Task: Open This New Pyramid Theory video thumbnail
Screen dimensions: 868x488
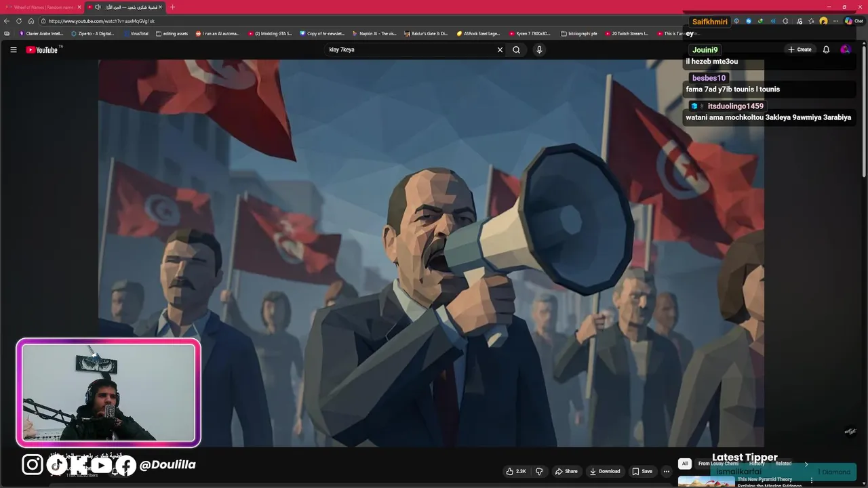Action: point(706,482)
